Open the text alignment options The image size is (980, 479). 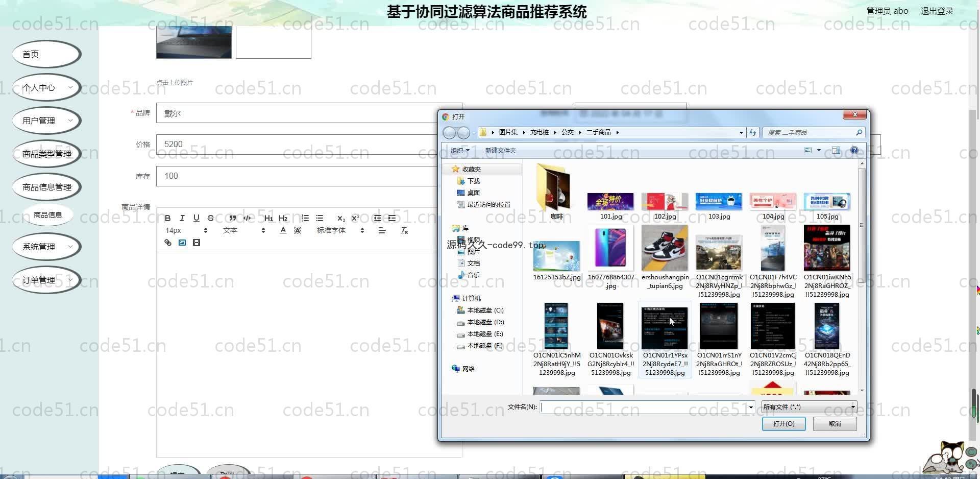tap(382, 230)
